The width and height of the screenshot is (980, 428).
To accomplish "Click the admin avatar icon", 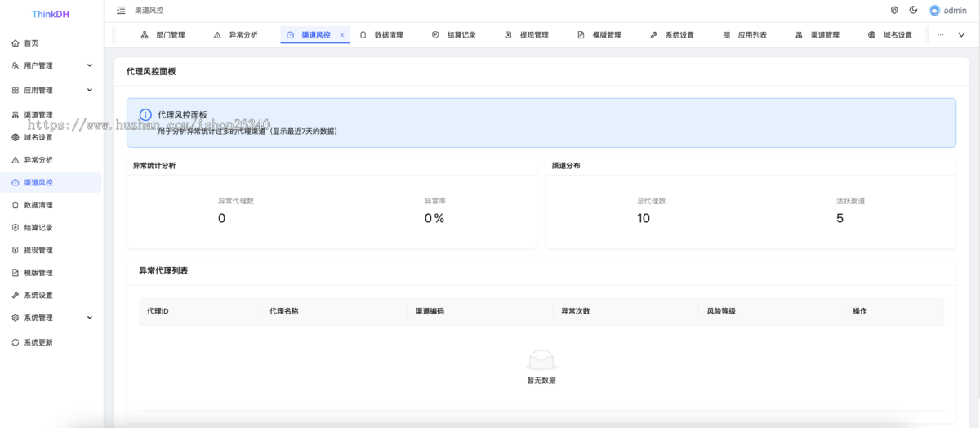I will coord(934,10).
